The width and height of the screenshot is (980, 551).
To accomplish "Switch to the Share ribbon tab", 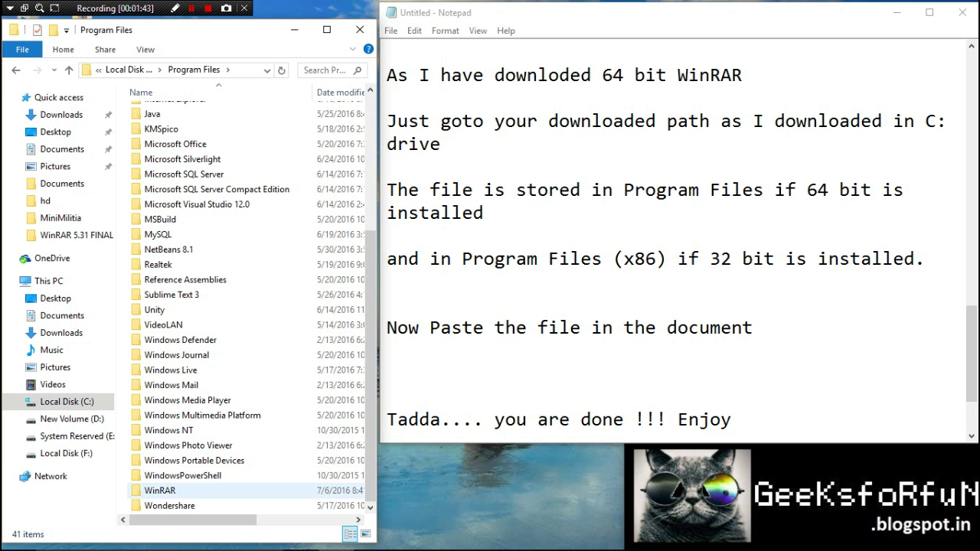I will point(105,49).
